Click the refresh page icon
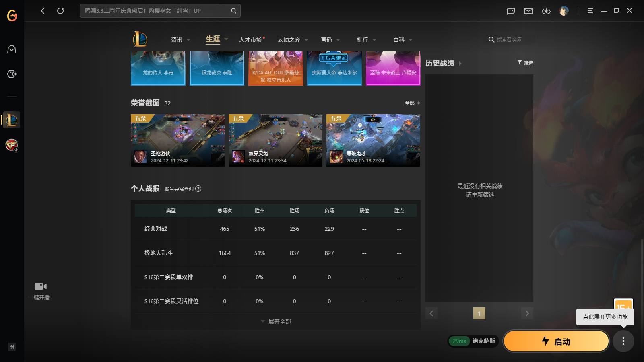The width and height of the screenshot is (644, 362). 60,11
